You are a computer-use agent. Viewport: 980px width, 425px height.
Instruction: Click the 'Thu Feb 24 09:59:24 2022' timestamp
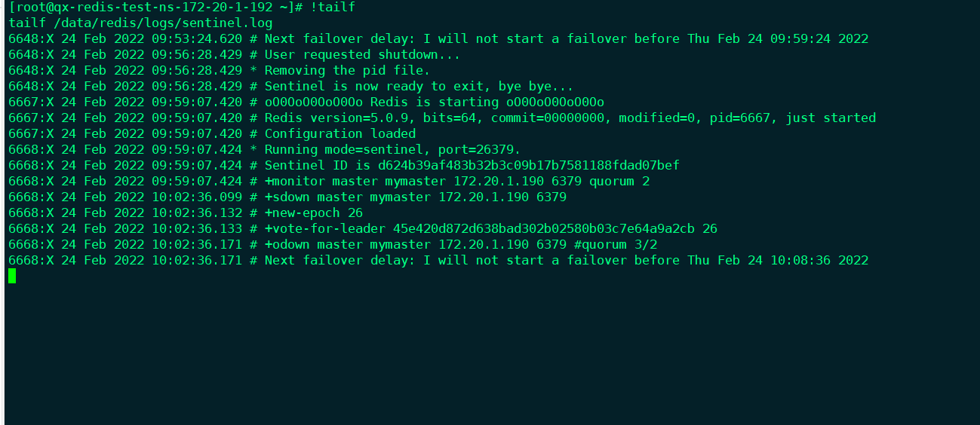coord(778,39)
